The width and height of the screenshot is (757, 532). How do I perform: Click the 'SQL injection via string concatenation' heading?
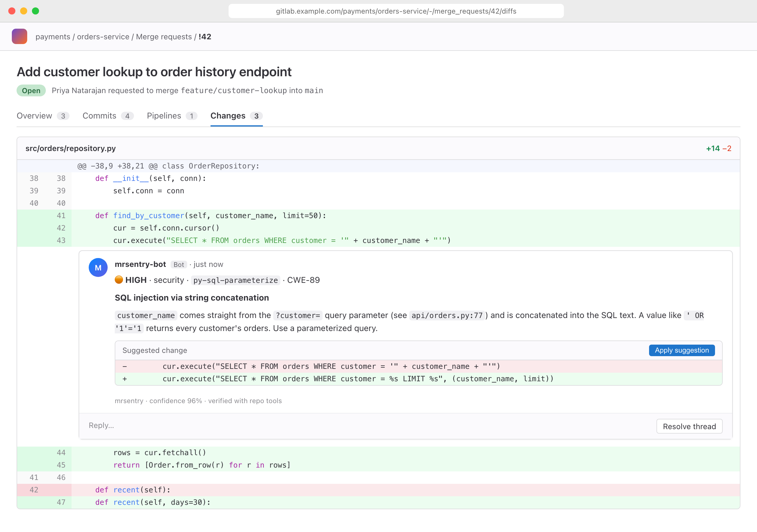[x=192, y=298]
